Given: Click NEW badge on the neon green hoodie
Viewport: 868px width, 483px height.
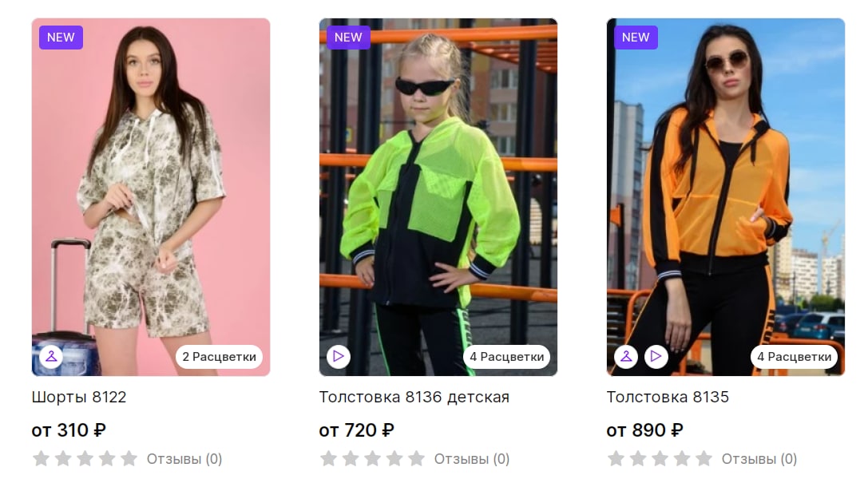Looking at the screenshot, I should coord(348,37).
